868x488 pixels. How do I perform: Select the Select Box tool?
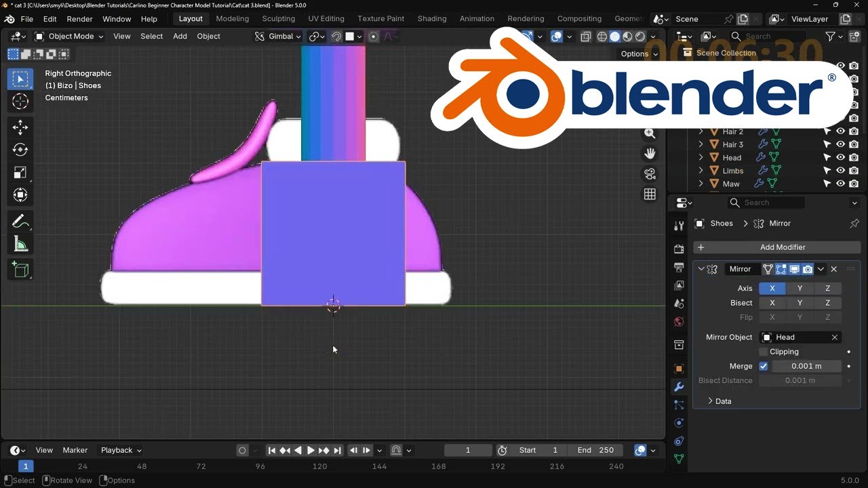click(x=20, y=79)
